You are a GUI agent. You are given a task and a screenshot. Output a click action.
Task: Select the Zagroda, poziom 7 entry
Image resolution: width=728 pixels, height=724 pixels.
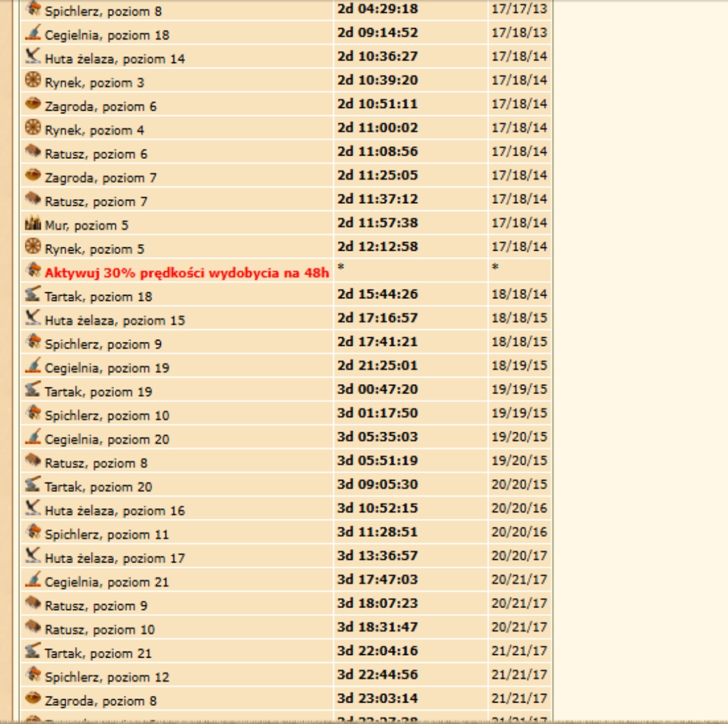point(101,178)
